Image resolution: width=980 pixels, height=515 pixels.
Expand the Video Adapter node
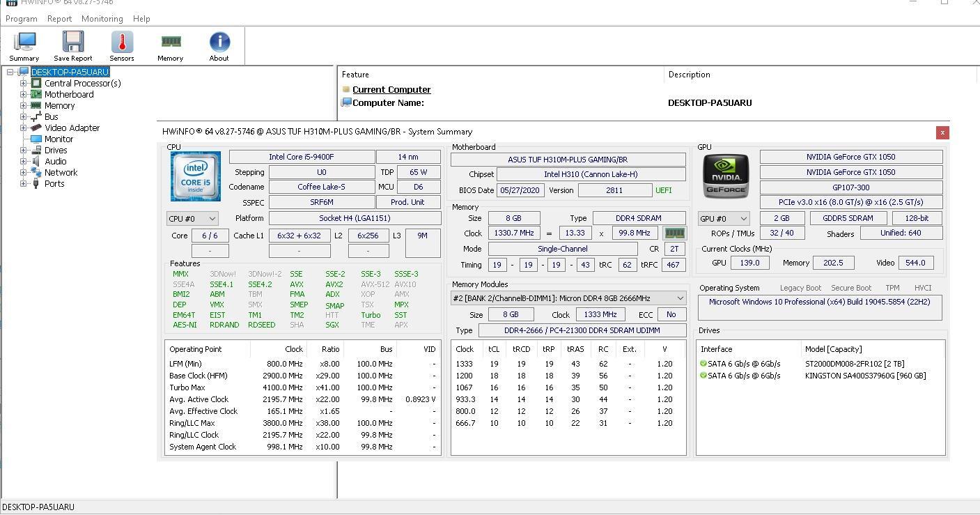[23, 128]
